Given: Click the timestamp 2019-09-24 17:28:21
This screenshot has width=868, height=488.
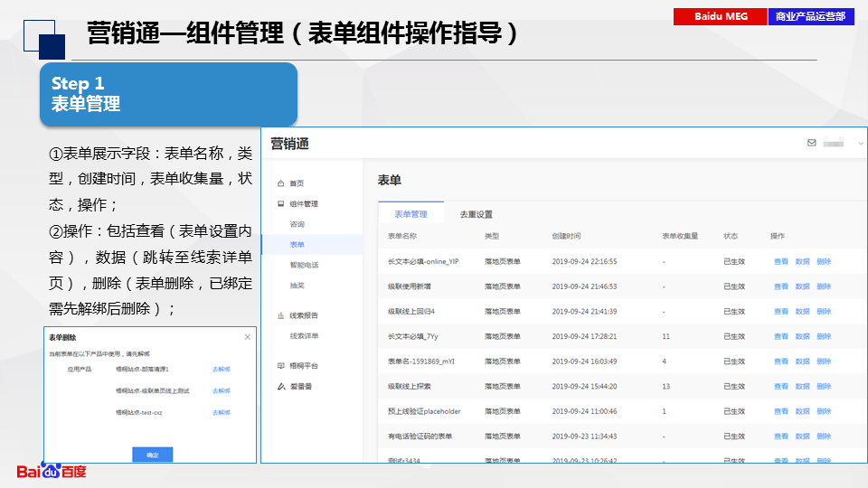Looking at the screenshot, I should pos(585,336).
